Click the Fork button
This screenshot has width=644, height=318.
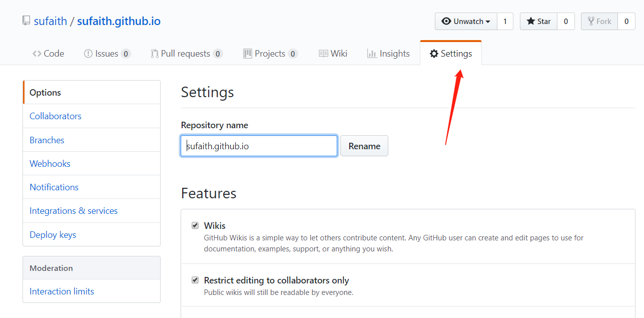tap(599, 22)
